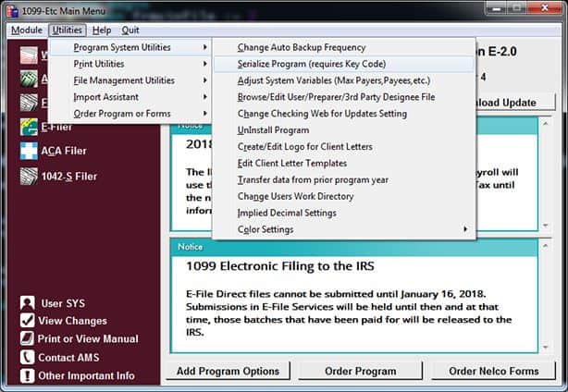
Task: Click the User SYS person icon
Action: pyautogui.click(x=28, y=303)
